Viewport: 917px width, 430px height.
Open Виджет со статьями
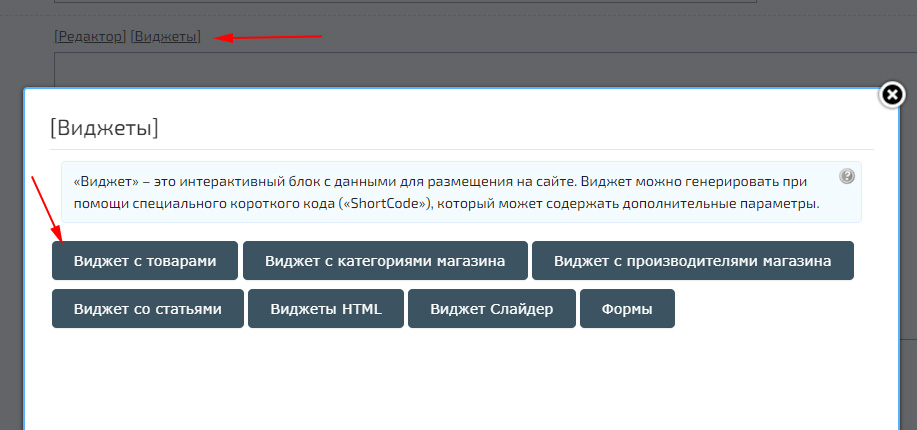[x=147, y=309]
